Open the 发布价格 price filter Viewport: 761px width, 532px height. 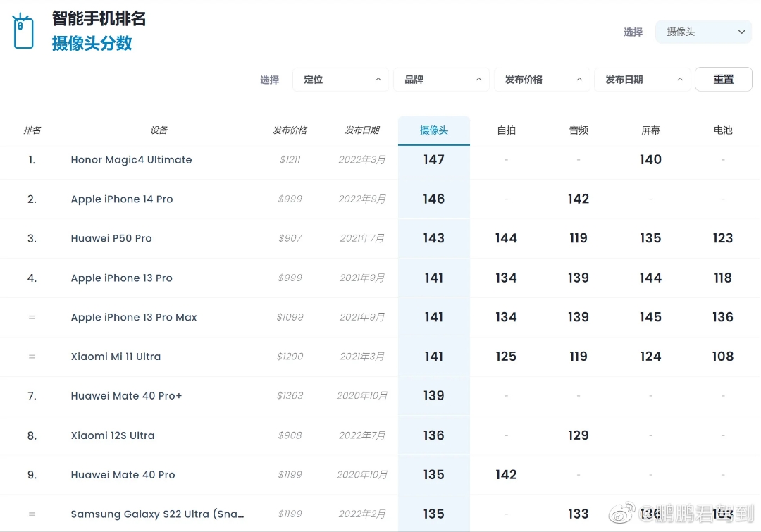point(542,80)
